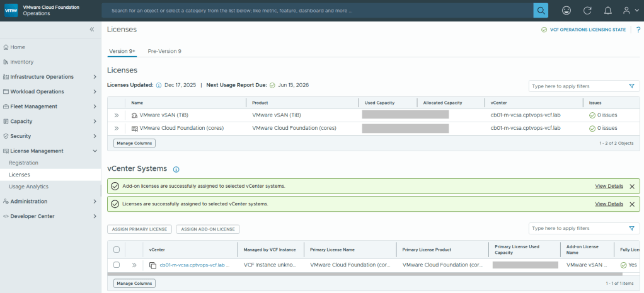Select the cb01-m-vcsa vCenter row checkbox

pyautogui.click(x=117, y=265)
